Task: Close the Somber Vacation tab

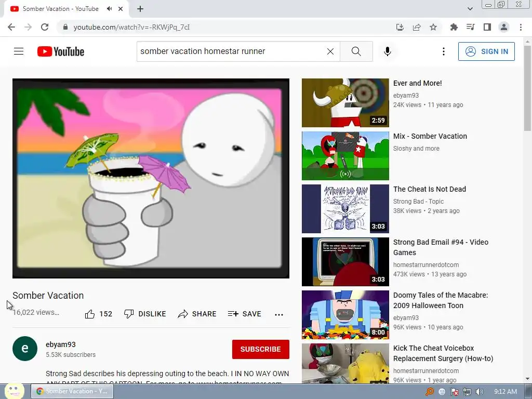Action: tap(121, 9)
